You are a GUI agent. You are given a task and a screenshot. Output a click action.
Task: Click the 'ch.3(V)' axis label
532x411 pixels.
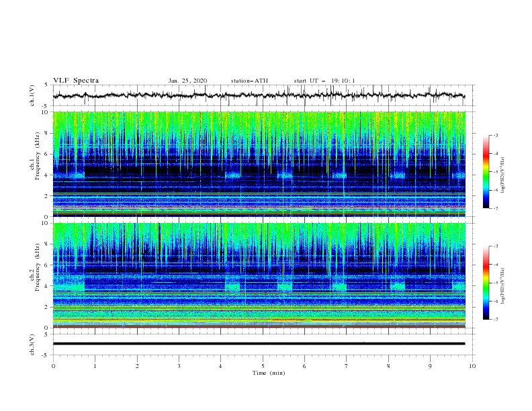click(32, 345)
